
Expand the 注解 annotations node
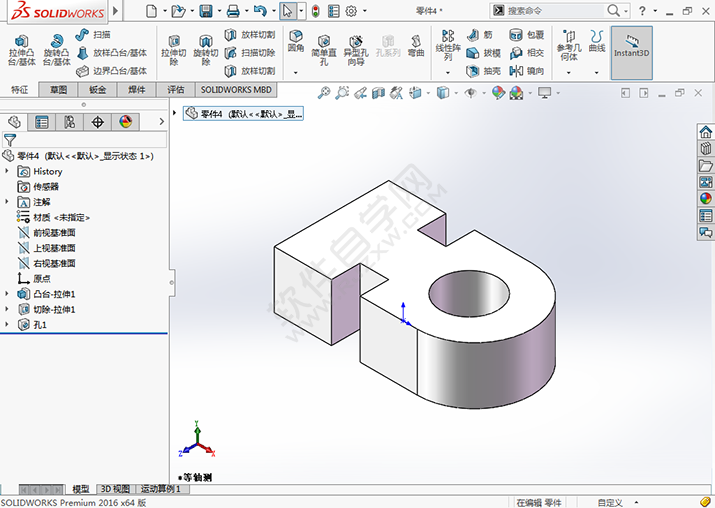coord(7,202)
